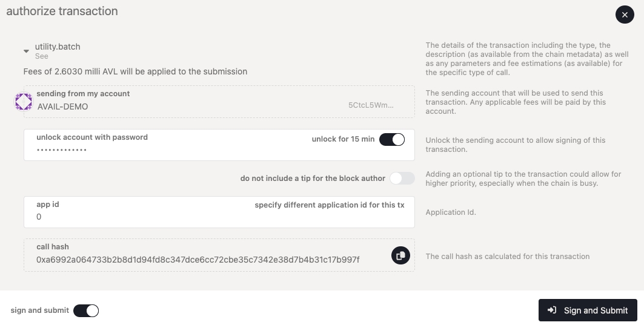Close the authorize transaction dialog

(x=625, y=15)
